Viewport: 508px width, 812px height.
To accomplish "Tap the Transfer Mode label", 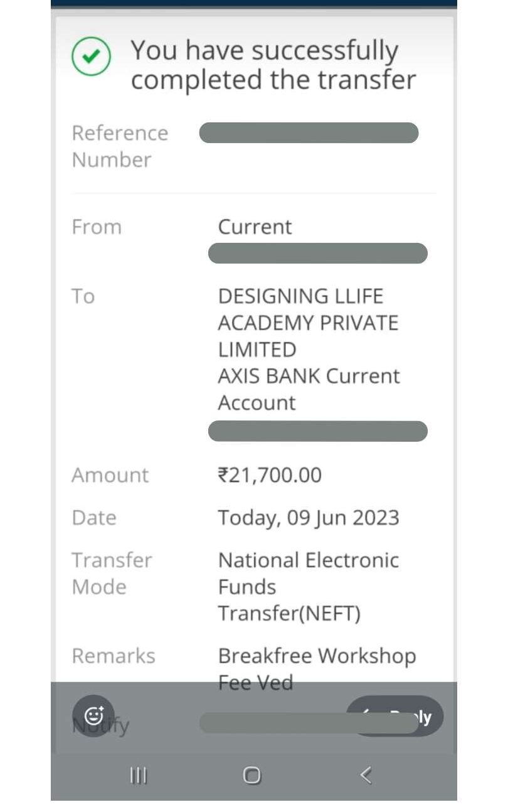I will [x=112, y=573].
